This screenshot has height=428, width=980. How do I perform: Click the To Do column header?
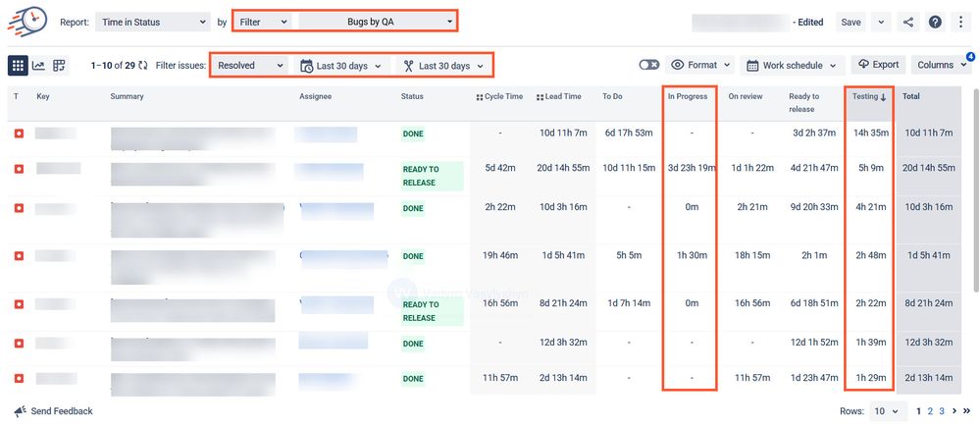(x=612, y=96)
